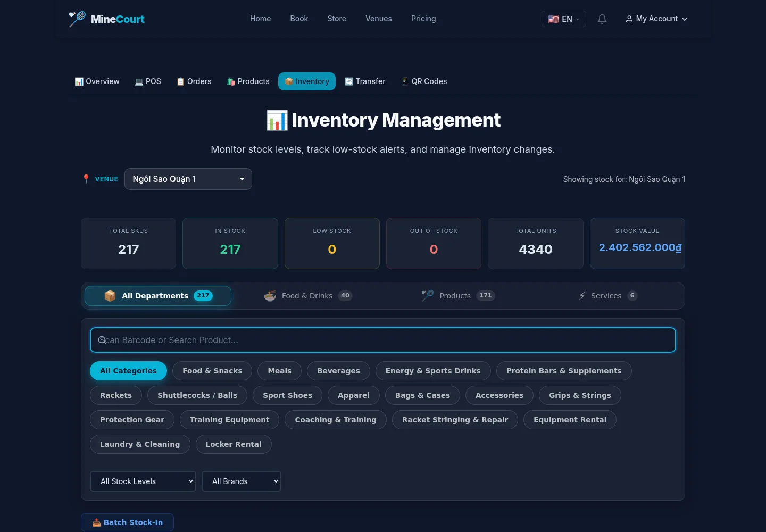Toggle the Food & Snacks category chip
Image resolution: width=766 pixels, height=532 pixels.
point(212,371)
